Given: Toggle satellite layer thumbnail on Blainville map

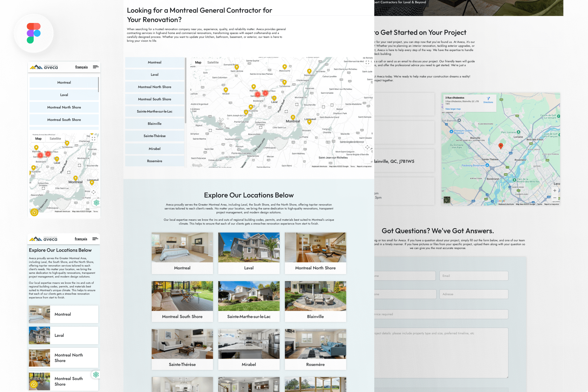Looking at the screenshot, I should point(447,200).
